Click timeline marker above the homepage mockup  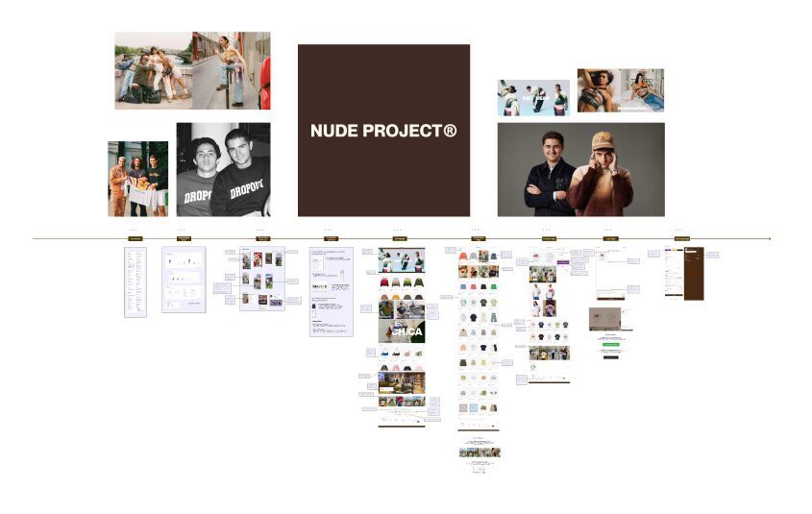pyautogui.click(x=400, y=238)
